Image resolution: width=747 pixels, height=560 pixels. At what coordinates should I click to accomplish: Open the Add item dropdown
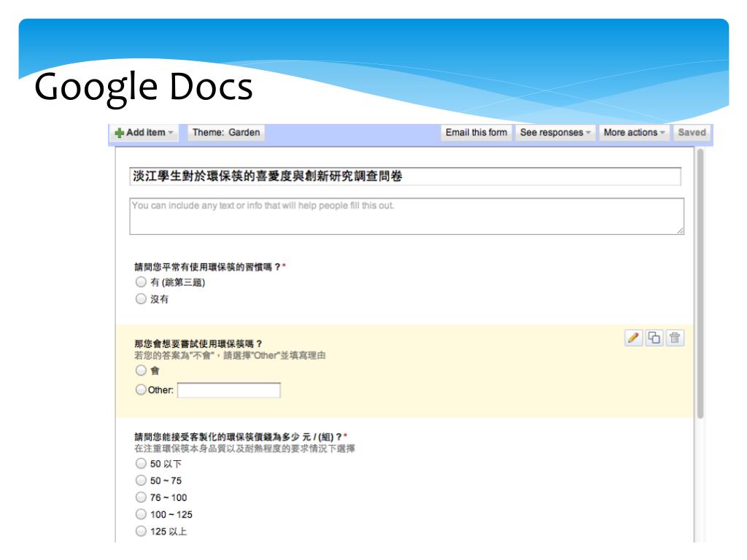(x=144, y=133)
